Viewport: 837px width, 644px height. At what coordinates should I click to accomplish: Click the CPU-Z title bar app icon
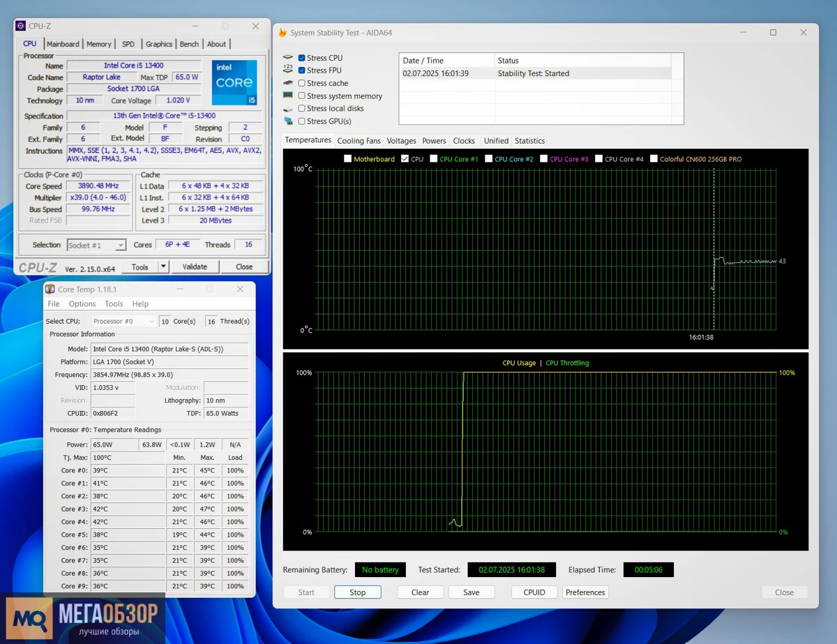pyautogui.click(x=21, y=26)
